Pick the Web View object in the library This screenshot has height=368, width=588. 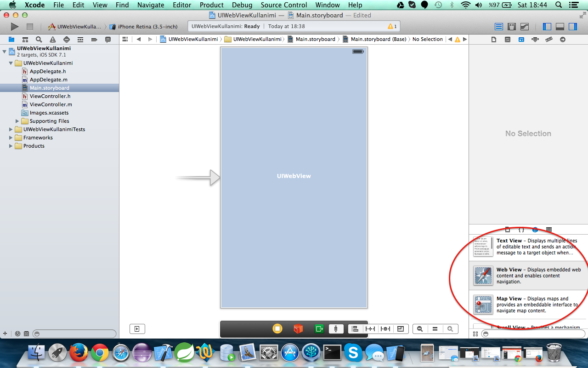[528, 276]
